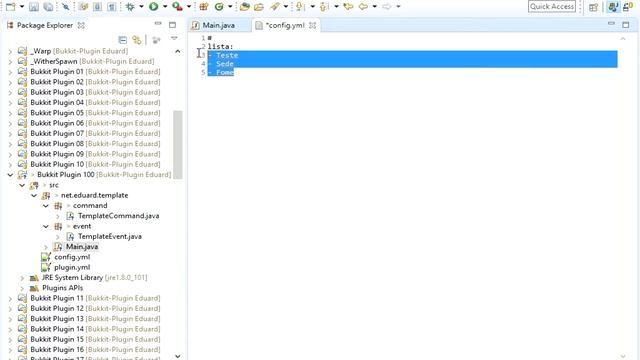Image resolution: width=640 pixels, height=360 pixels.
Task: Minimize the editor area
Action: pos(611,24)
